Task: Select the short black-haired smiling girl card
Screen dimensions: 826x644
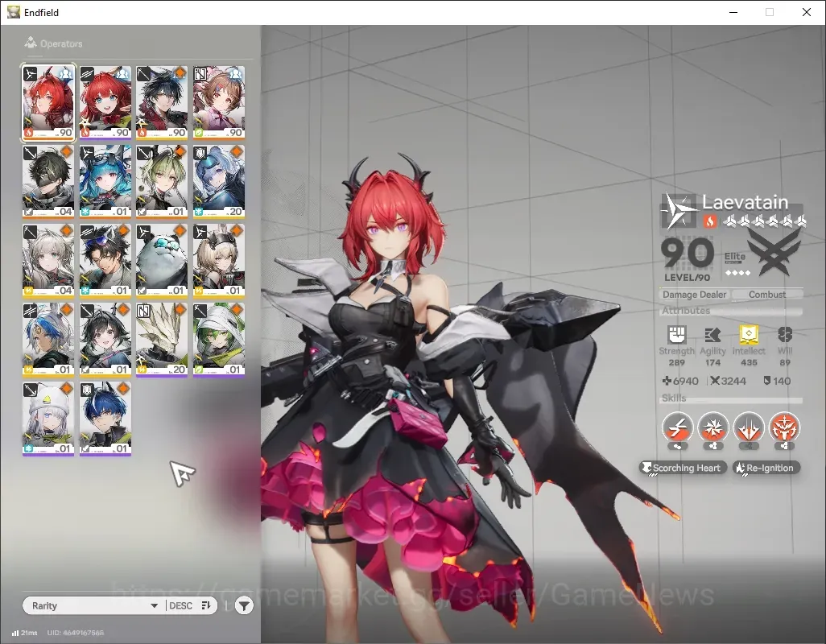Action: [105, 340]
